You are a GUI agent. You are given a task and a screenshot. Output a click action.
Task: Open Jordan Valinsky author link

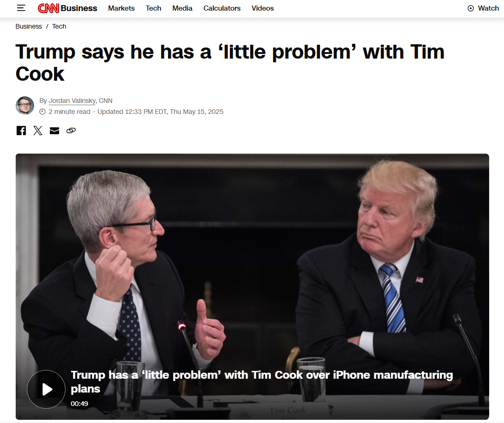point(72,101)
